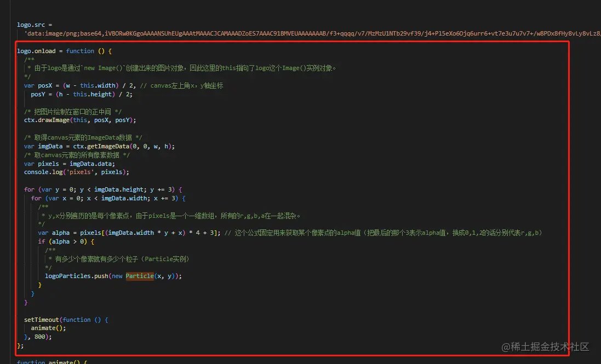Click the comment '取canvas元素的所有像素数据'

(x=77, y=155)
